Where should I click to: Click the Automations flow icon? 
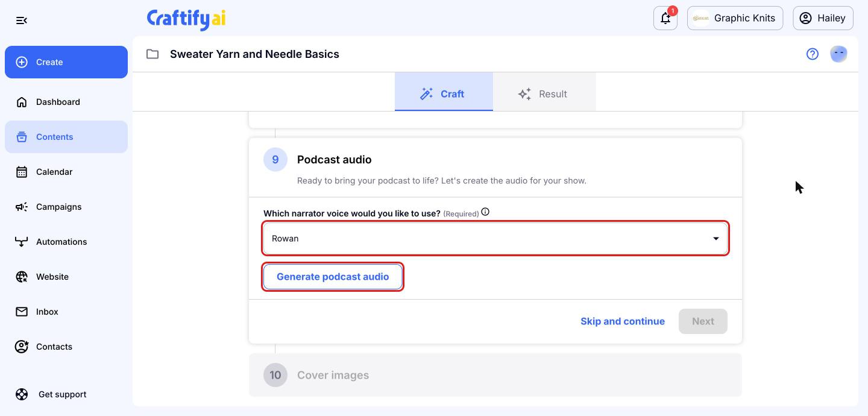click(x=22, y=242)
